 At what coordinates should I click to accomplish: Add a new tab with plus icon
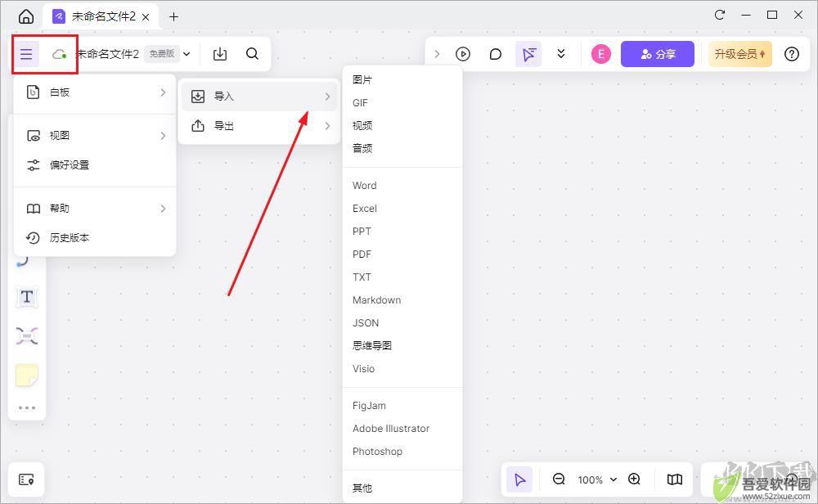[x=173, y=16]
